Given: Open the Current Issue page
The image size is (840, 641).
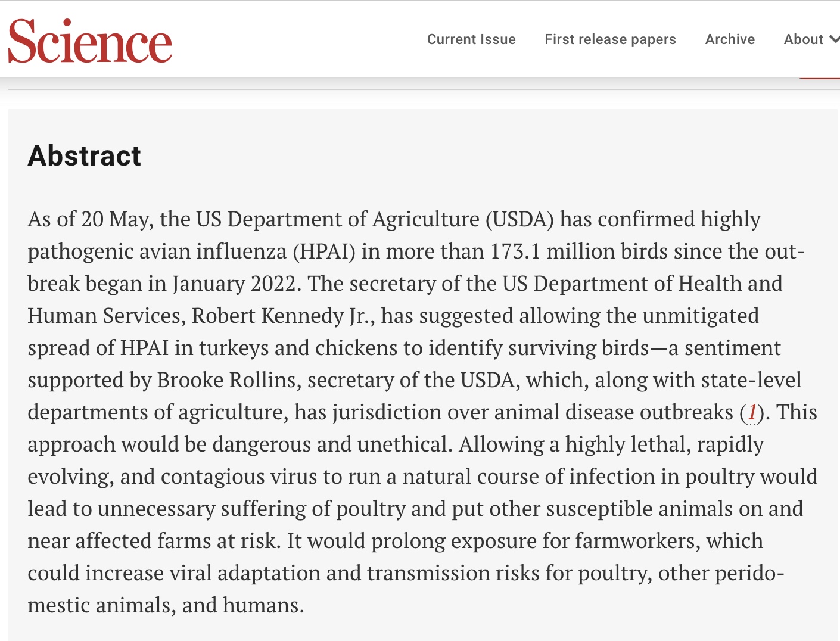Looking at the screenshot, I should [471, 39].
